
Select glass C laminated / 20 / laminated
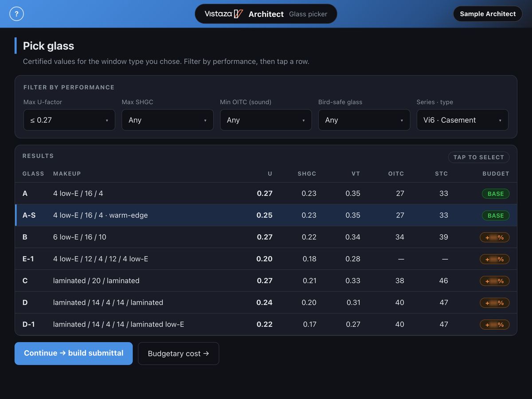click(x=266, y=281)
